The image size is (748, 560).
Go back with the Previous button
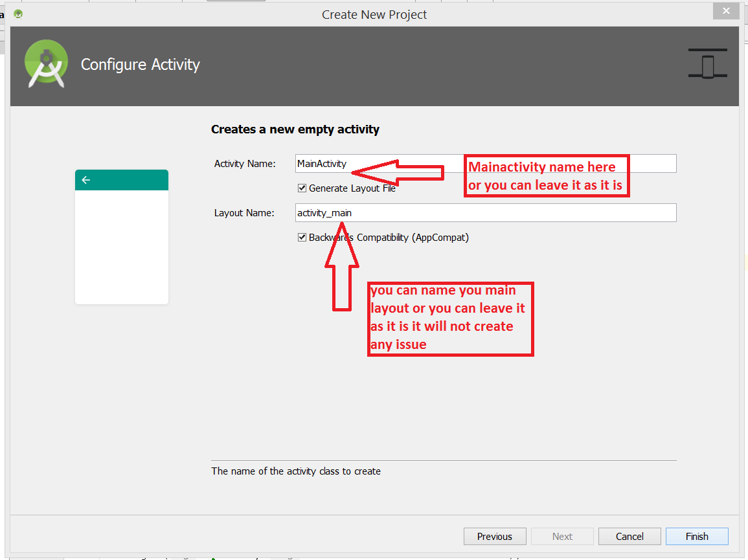(x=495, y=536)
